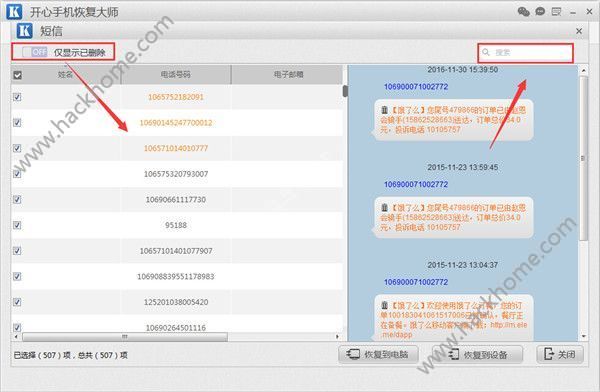The height and width of the screenshot is (392, 600).
Task: Toggle the 仅显示已删除 OFF switch
Action: (x=35, y=52)
